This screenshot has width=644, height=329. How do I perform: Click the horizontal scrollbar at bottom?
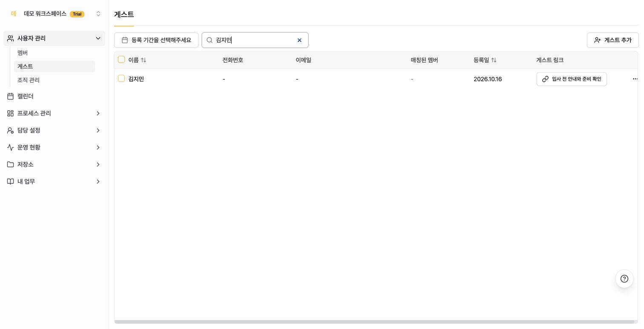[x=374, y=322]
